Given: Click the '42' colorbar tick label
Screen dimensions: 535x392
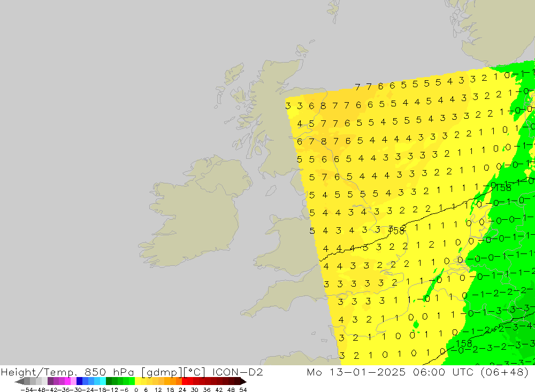Looking at the screenshot, I should pos(219,390).
